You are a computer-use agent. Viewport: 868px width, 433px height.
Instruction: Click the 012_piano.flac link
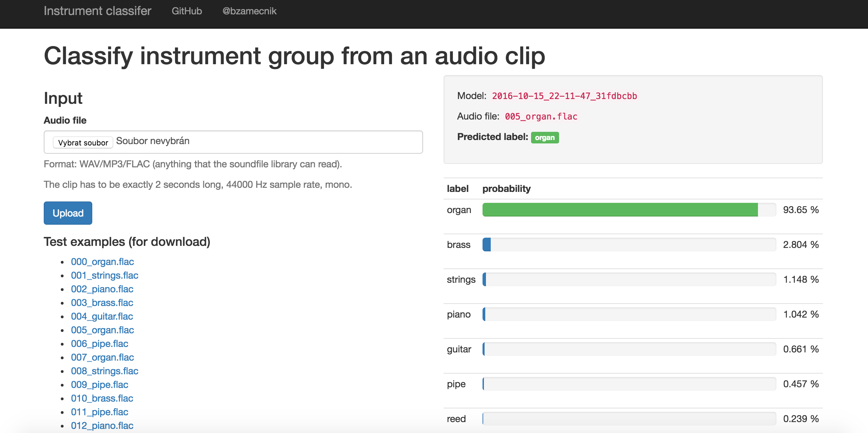click(x=102, y=425)
